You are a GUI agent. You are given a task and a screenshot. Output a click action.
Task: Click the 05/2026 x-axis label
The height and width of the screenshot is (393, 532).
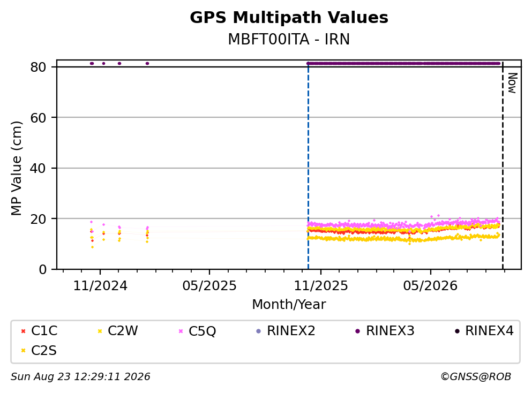(x=430, y=286)
